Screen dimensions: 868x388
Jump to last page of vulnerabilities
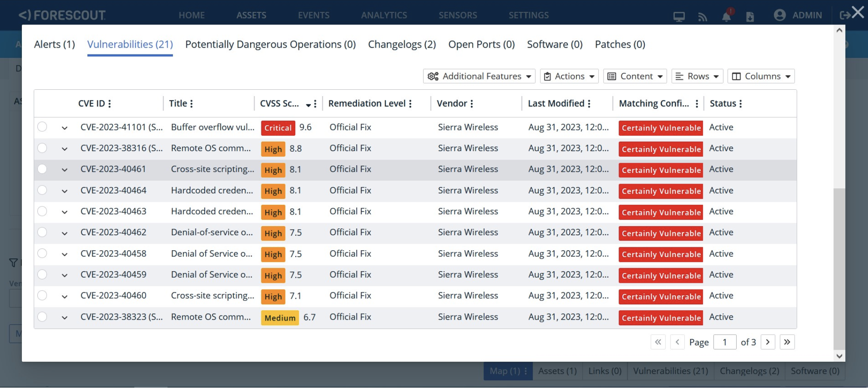pos(787,342)
